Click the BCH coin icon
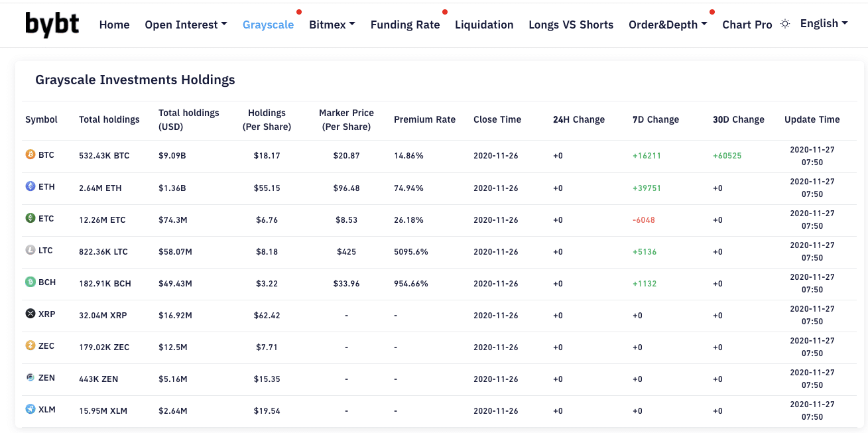The height and width of the screenshot is (433, 868). pos(30,282)
